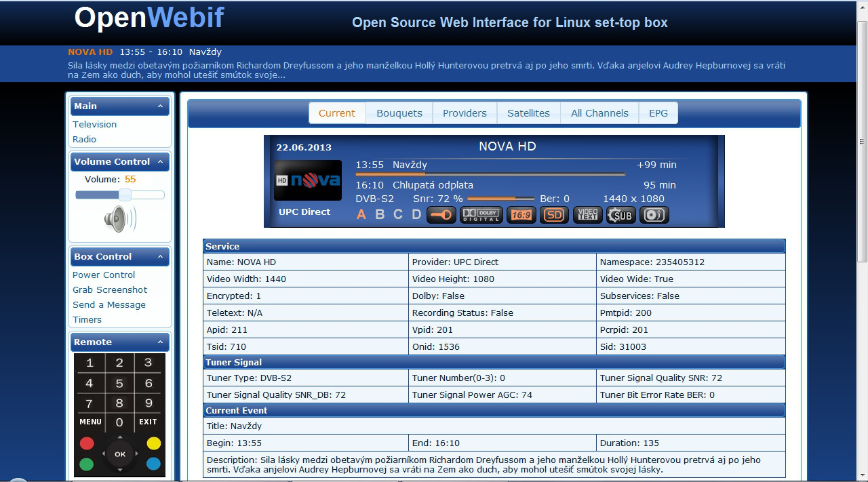
Task: Collapse the Main panel
Action: (x=161, y=106)
